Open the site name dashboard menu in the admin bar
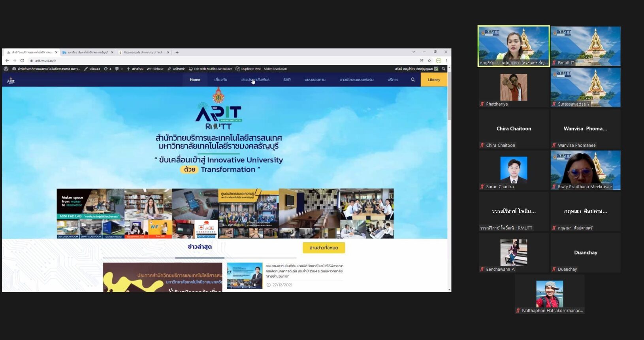This screenshot has height=340, width=644. [x=46, y=69]
